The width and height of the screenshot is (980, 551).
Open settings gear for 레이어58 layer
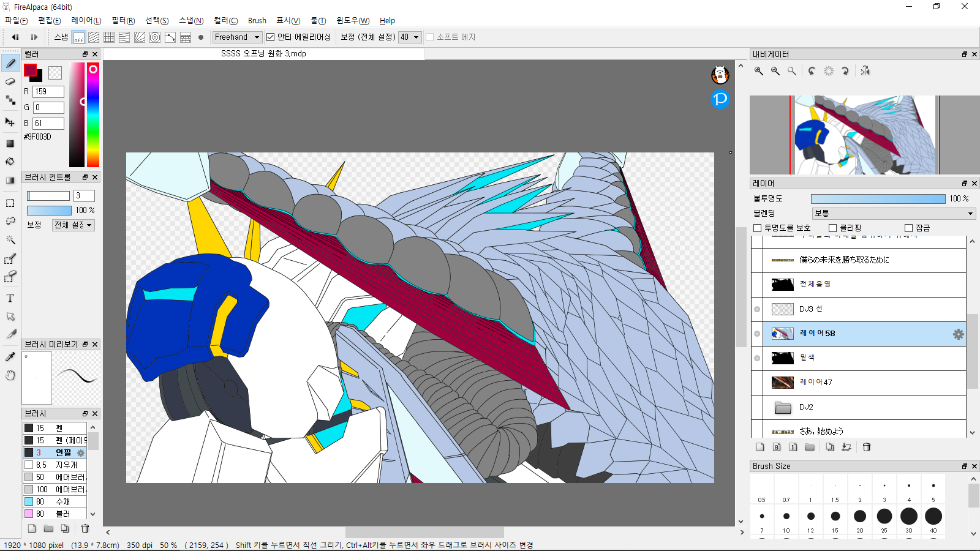coord(958,334)
